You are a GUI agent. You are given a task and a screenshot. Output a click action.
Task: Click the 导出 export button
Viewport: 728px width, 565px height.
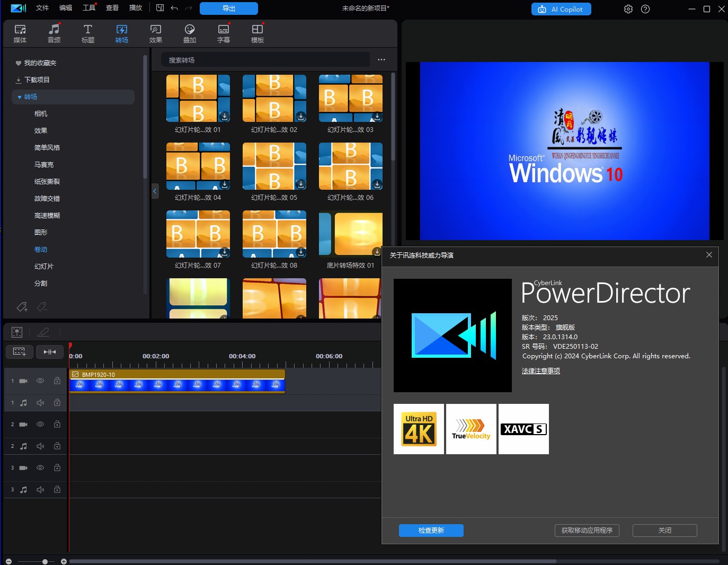point(229,8)
